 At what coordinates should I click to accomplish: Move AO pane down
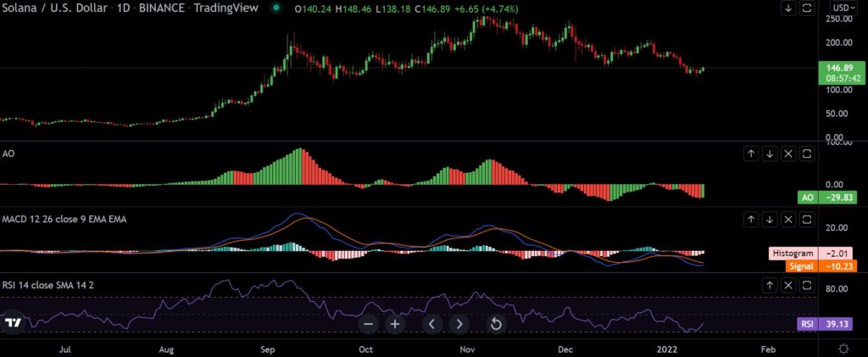(770, 153)
